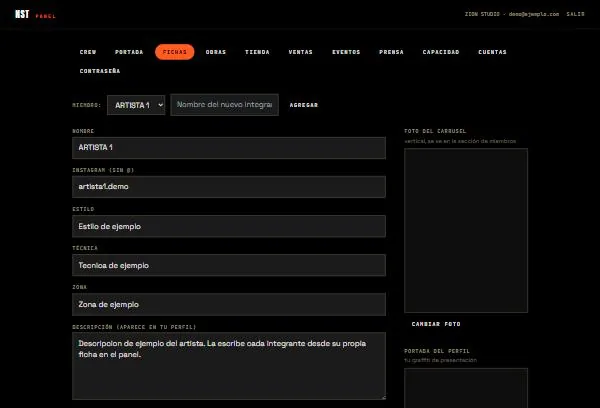The height and width of the screenshot is (408, 600).
Task: Click the profile cover preview box
Action: point(466,388)
